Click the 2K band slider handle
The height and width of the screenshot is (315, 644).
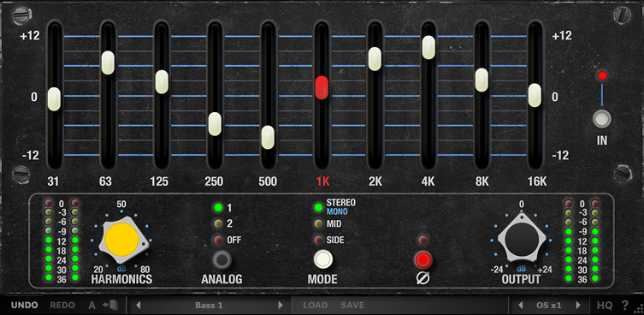pyautogui.click(x=375, y=59)
